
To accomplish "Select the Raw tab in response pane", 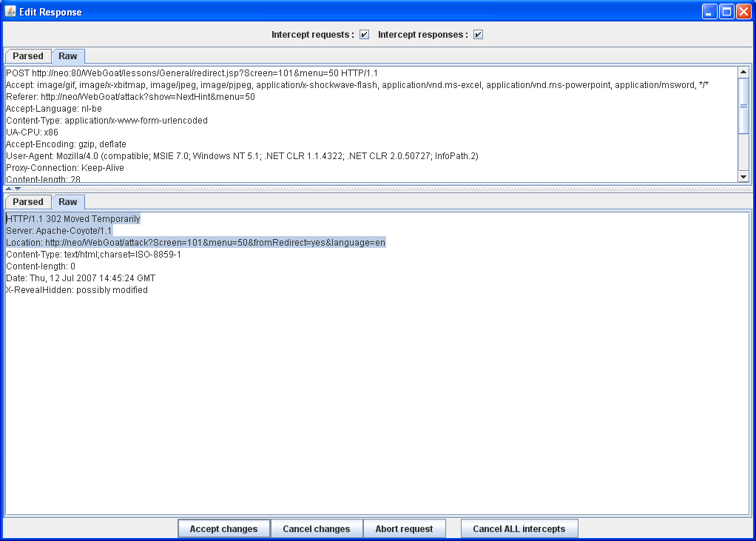I will pos(68,202).
